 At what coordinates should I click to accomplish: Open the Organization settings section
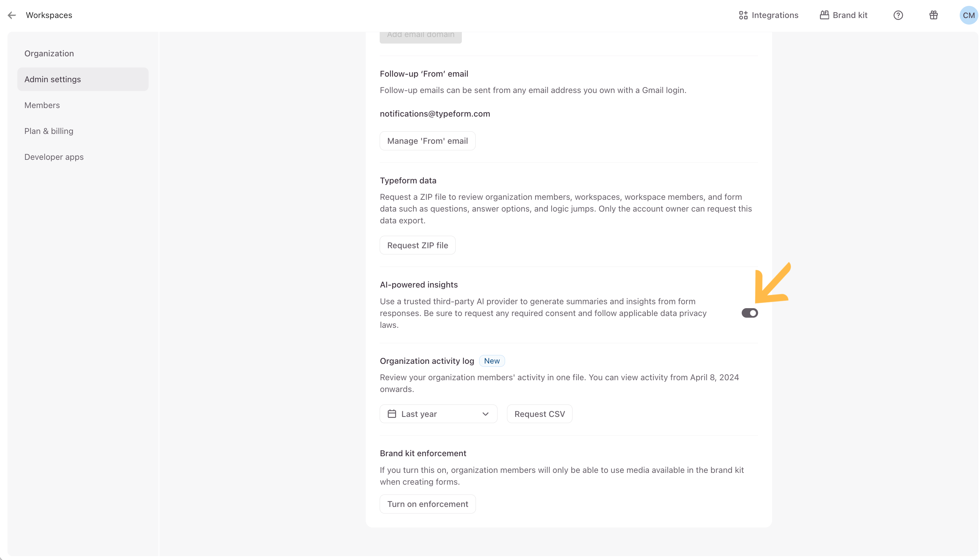coord(49,53)
